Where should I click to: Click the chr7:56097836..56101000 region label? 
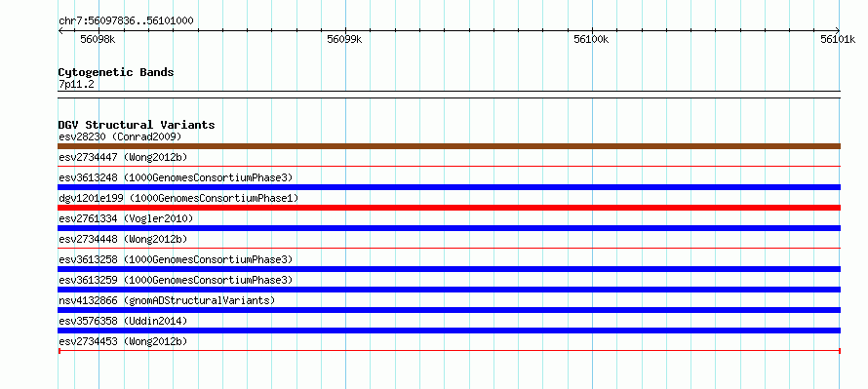(x=126, y=21)
